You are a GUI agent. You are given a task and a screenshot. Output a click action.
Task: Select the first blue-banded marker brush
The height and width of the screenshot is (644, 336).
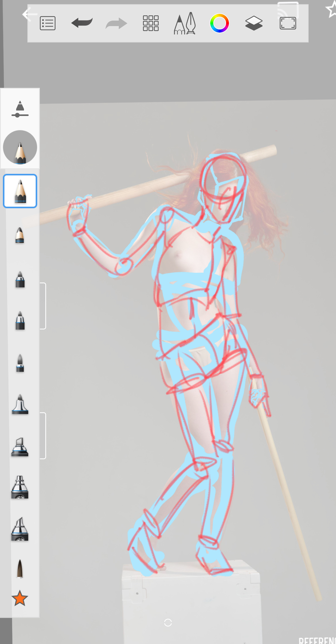click(20, 279)
